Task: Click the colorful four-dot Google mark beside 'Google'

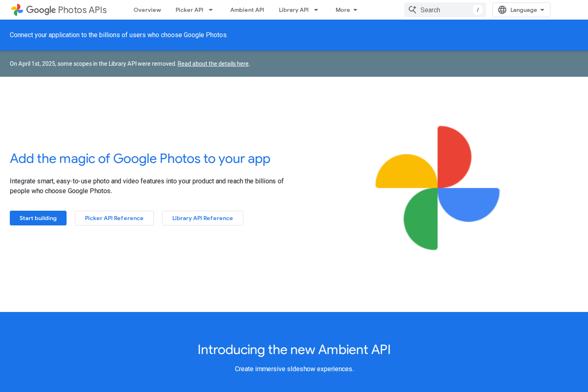Action: coord(17,9)
